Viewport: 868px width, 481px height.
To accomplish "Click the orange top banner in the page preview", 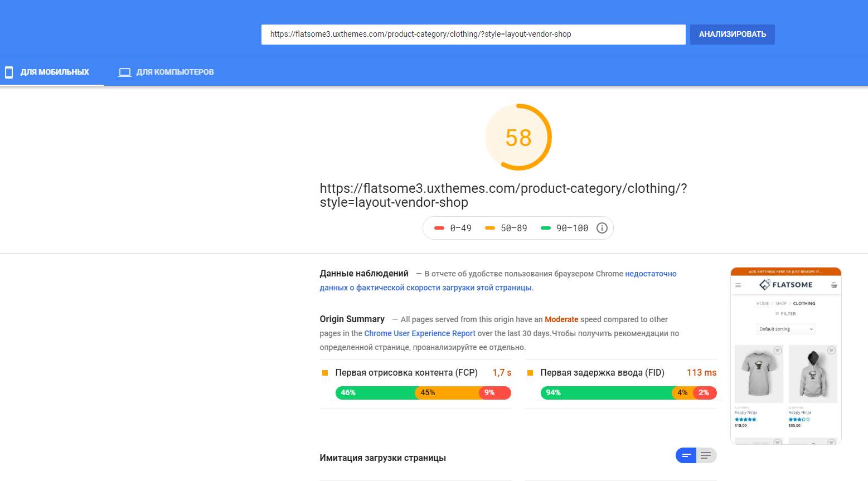I will pos(786,271).
